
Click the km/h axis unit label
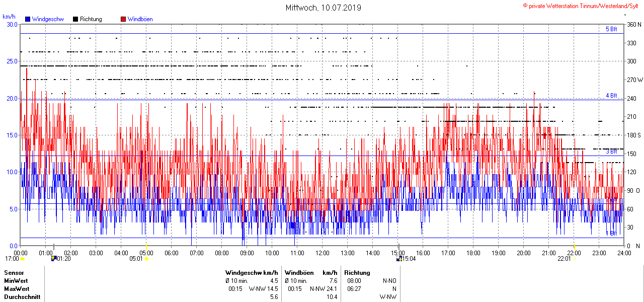point(9,17)
